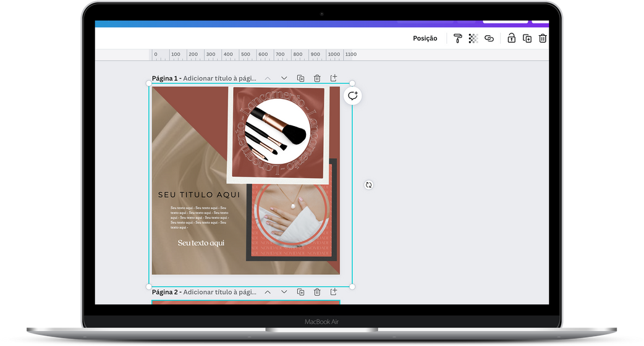
Task: Click the trash icon in top toolbar
Action: tap(543, 38)
